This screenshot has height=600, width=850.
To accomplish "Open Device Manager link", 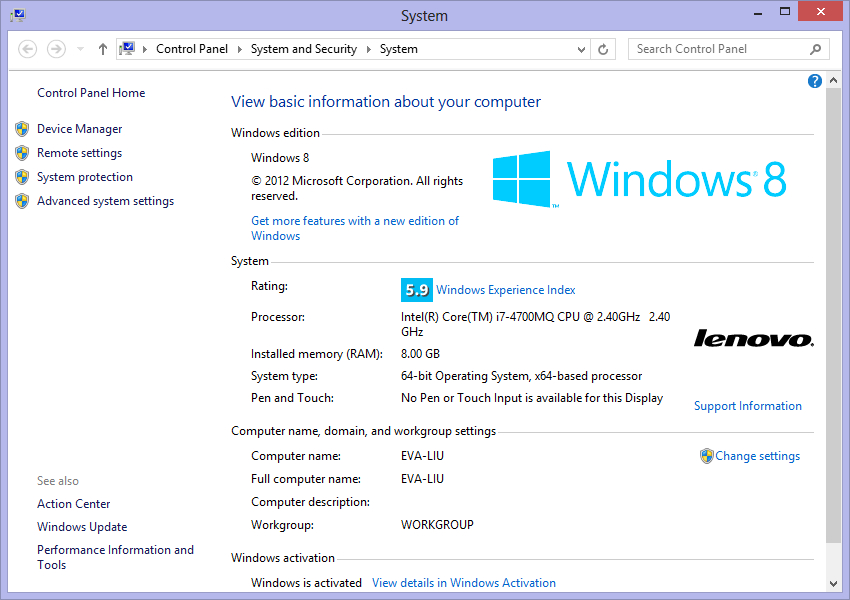I will pos(79,129).
